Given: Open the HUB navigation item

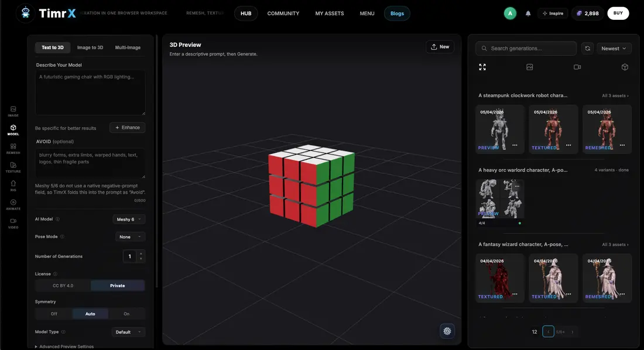Looking at the screenshot, I should point(246,13).
